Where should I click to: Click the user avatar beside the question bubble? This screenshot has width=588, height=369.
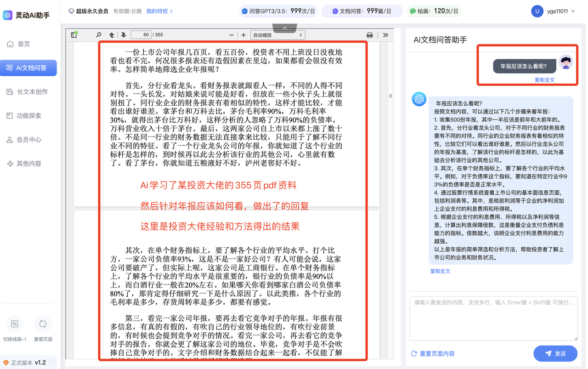coord(566,62)
